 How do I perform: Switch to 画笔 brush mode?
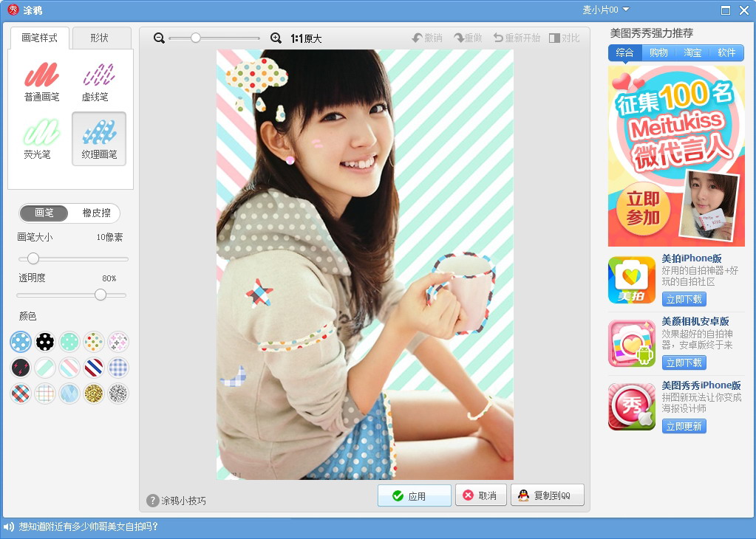(44, 213)
